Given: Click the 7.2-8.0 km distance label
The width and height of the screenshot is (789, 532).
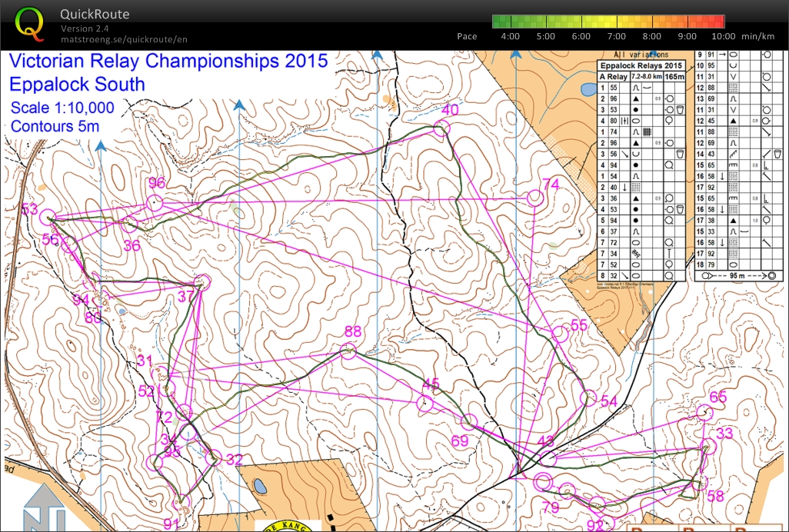Looking at the screenshot, I should 646,77.
